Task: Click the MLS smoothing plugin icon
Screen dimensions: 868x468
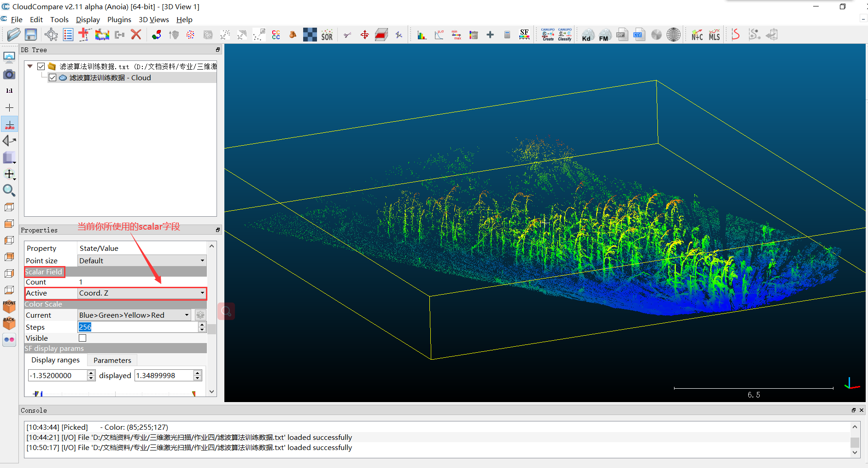Action: 714,35
